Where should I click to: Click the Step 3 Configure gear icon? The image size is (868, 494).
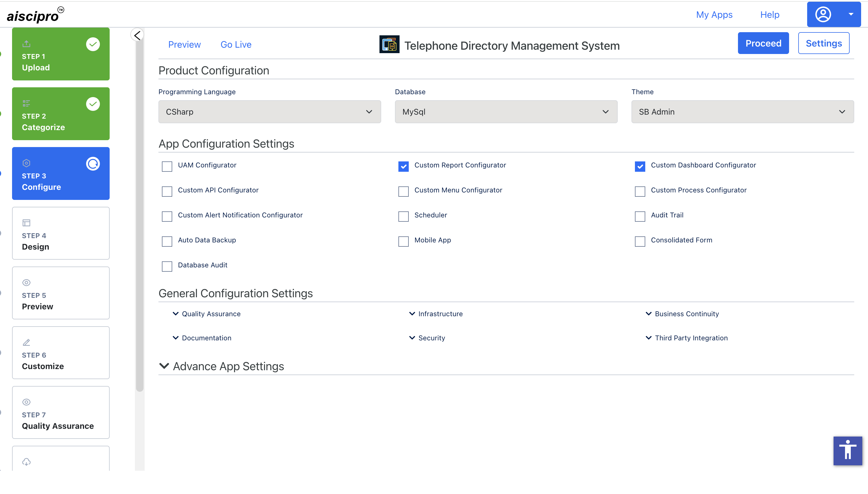(26, 163)
